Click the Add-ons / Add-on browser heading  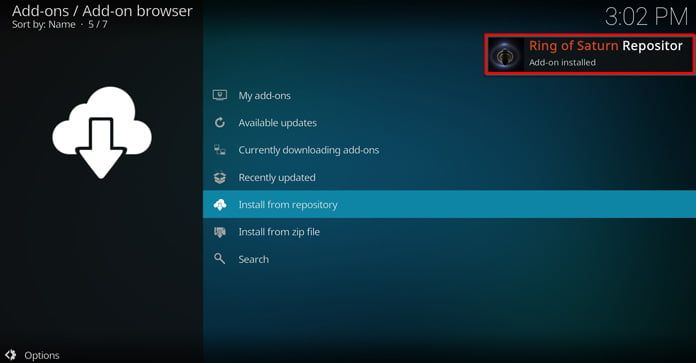102,11
